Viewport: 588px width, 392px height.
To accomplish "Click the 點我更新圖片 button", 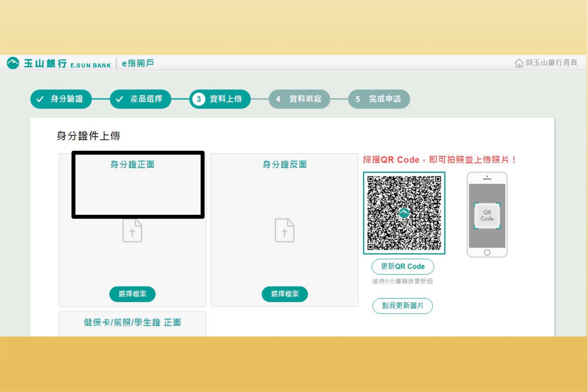I will 403,306.
